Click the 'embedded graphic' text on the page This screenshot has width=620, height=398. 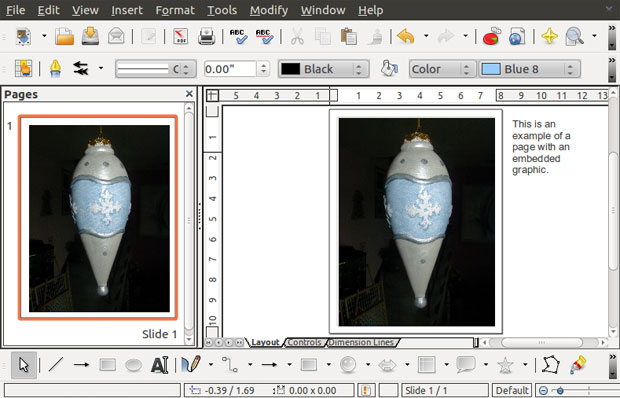536,164
